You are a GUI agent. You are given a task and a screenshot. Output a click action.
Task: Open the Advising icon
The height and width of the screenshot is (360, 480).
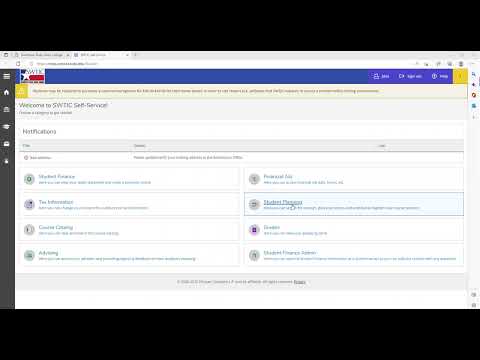29,255
